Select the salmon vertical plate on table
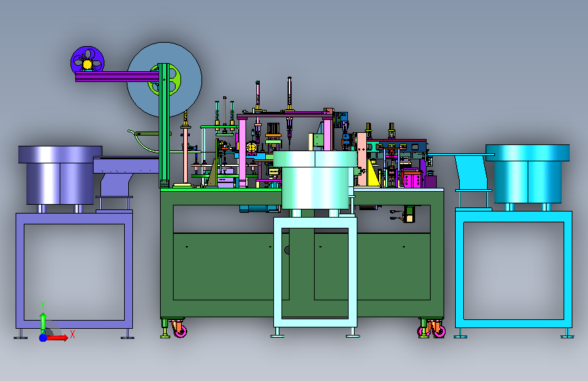 (362, 159)
